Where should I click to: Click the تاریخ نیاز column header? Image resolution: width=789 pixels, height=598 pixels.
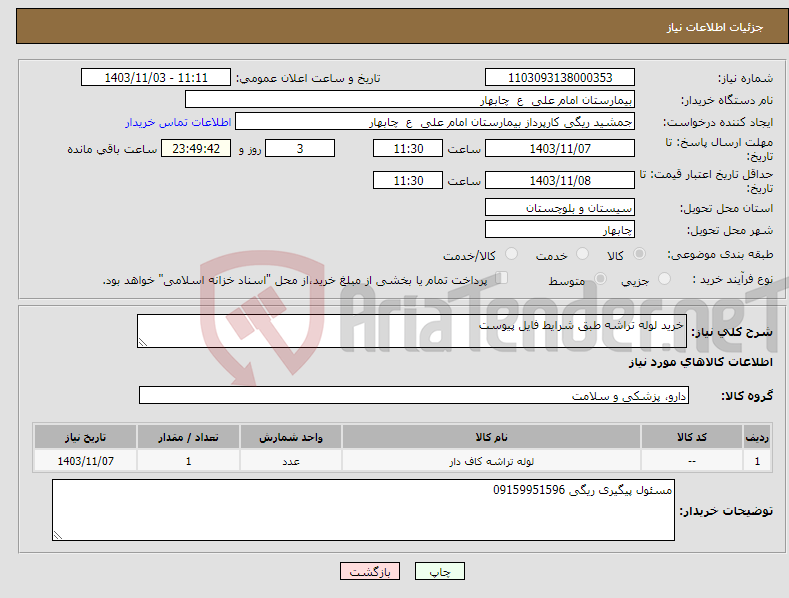85,437
